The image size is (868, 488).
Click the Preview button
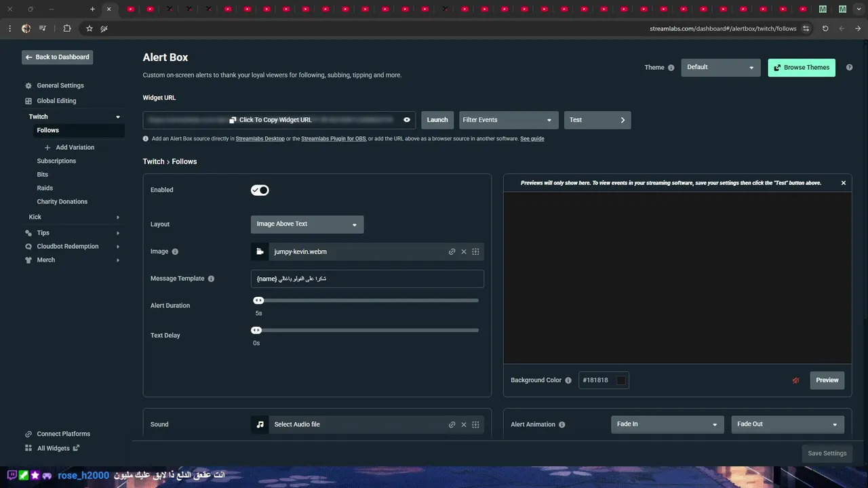point(827,380)
